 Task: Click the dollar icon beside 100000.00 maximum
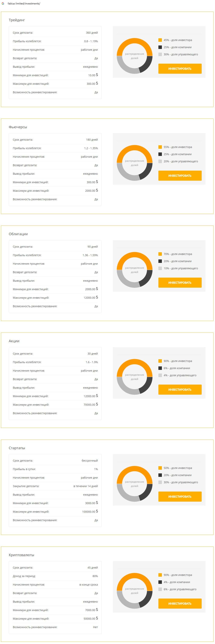click(97, 511)
